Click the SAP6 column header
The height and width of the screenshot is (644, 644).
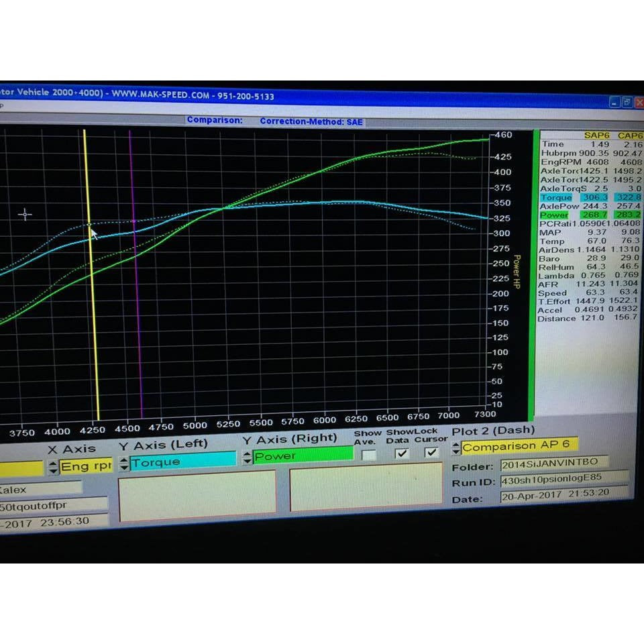pyautogui.click(x=596, y=136)
